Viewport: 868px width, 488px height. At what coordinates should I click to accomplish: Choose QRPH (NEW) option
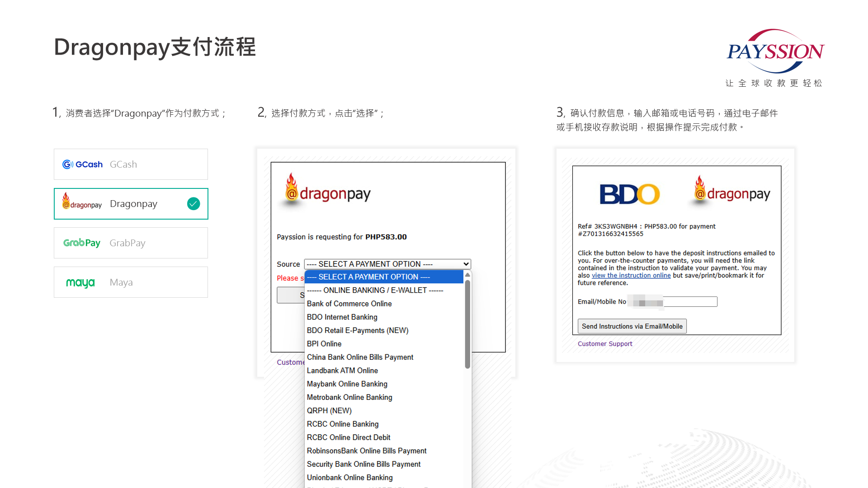tap(384, 411)
